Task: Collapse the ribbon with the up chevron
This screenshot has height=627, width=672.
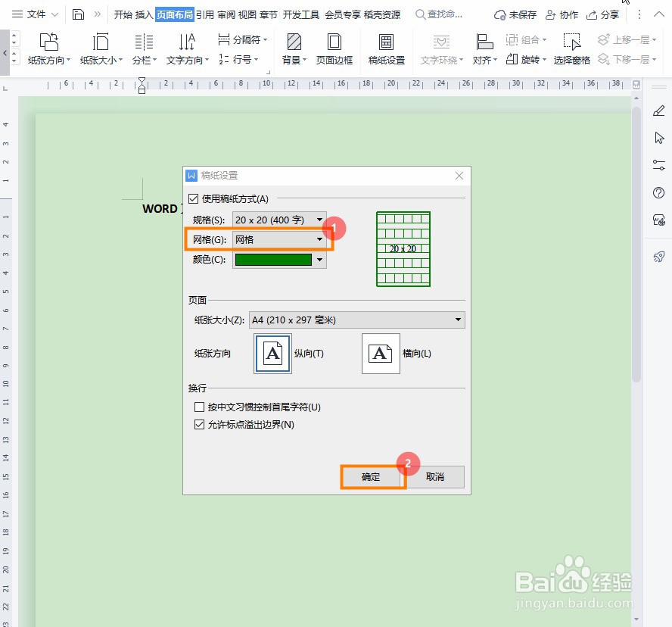Action: (x=659, y=14)
